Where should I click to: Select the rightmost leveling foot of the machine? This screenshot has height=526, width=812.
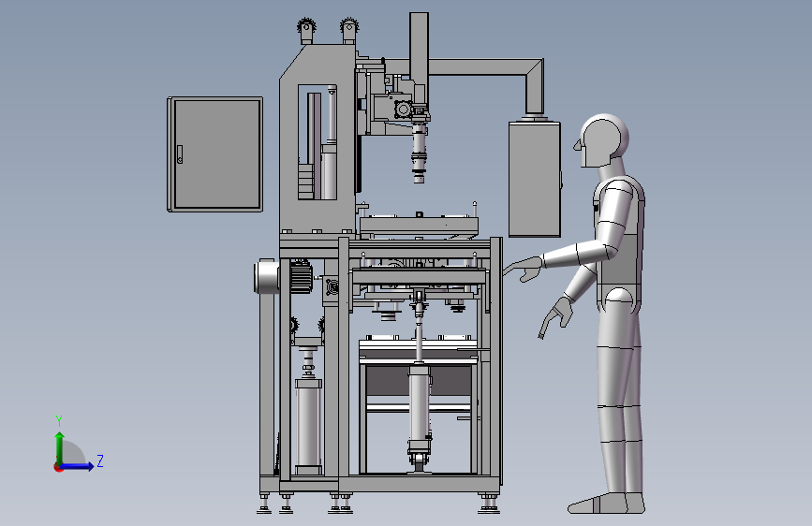click(x=489, y=504)
